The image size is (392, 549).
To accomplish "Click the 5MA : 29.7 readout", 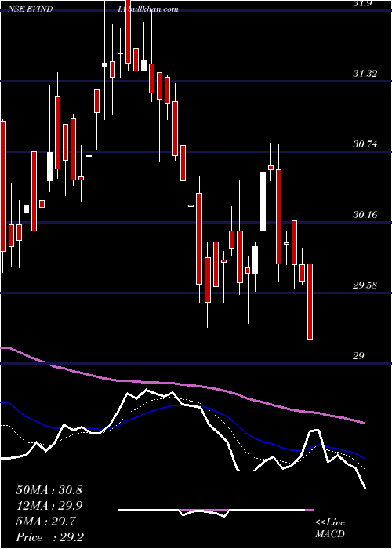I will pyautogui.click(x=45, y=522).
